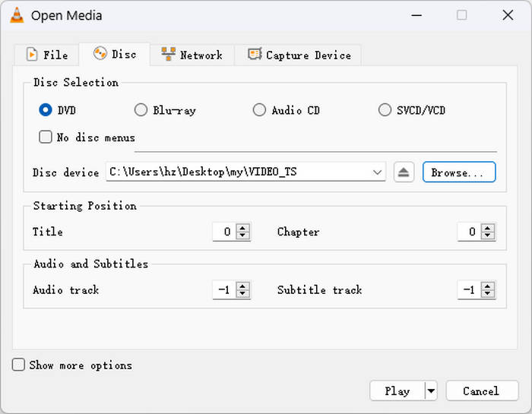Decrease the Audio track number
This screenshot has height=414, width=532.
pyautogui.click(x=242, y=294)
